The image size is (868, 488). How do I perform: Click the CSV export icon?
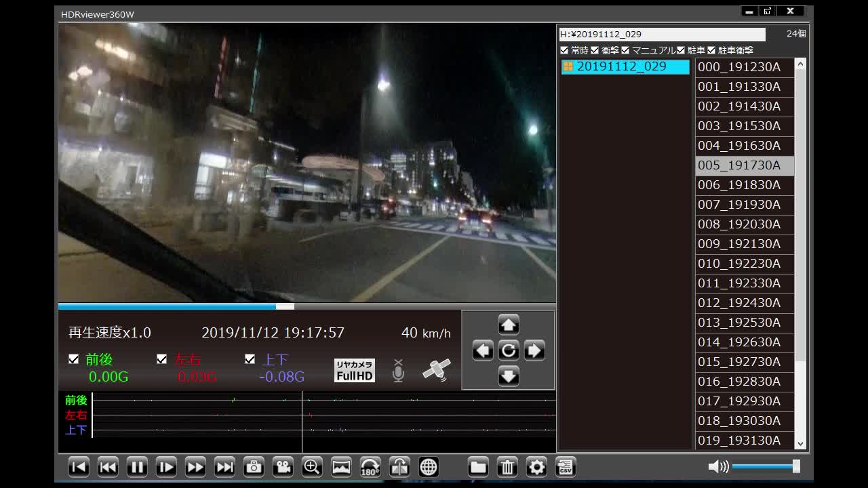coord(566,467)
